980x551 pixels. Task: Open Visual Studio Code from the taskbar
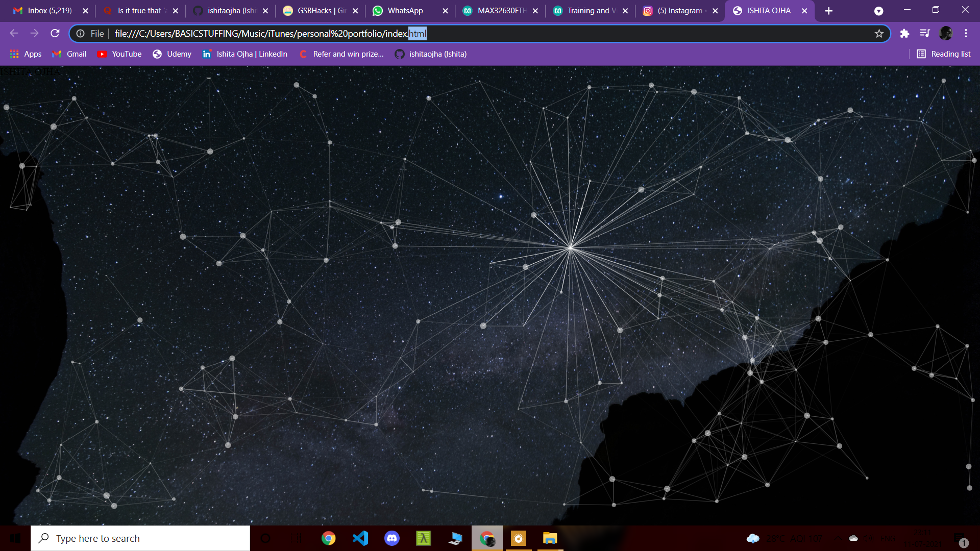360,538
